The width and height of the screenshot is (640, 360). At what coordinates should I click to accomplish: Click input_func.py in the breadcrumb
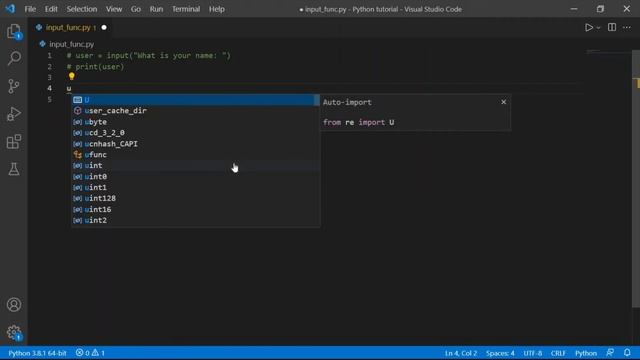[71, 44]
